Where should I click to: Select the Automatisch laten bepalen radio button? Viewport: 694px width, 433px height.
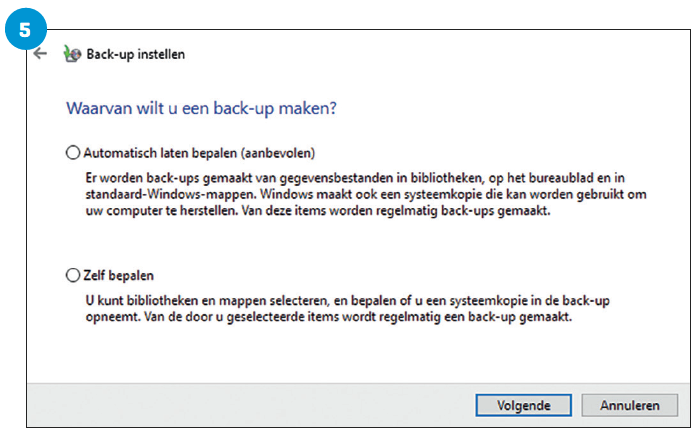(x=73, y=153)
